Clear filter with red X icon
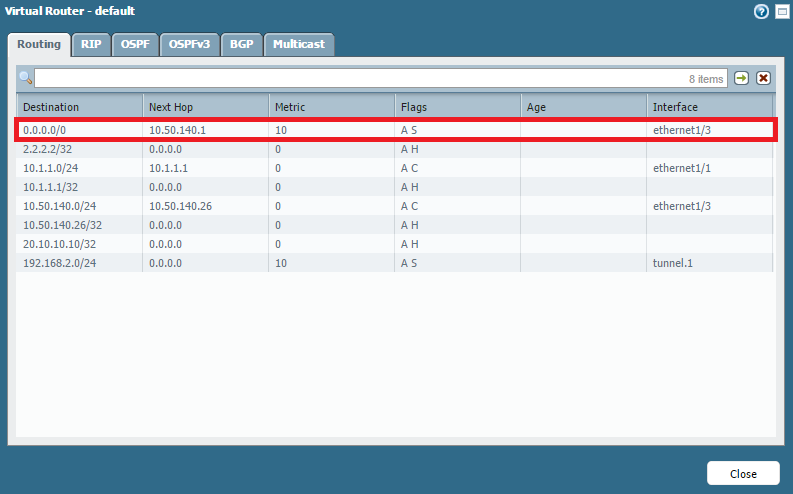This screenshot has height=494, width=793. tap(763, 78)
